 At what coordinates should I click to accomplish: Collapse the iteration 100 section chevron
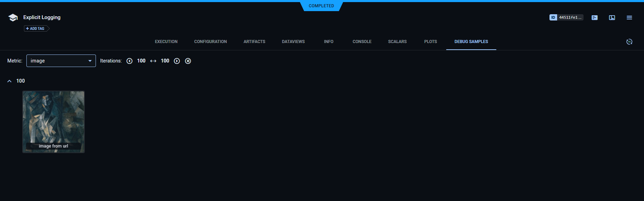(9, 81)
